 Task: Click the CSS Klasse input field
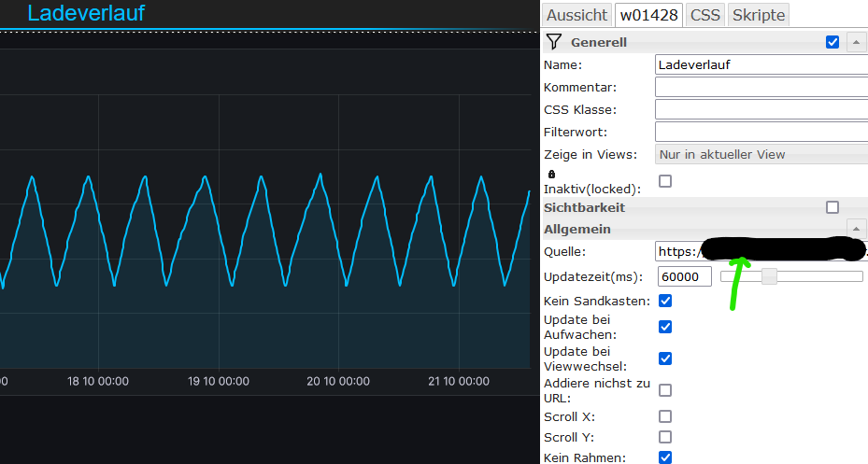tap(761, 109)
